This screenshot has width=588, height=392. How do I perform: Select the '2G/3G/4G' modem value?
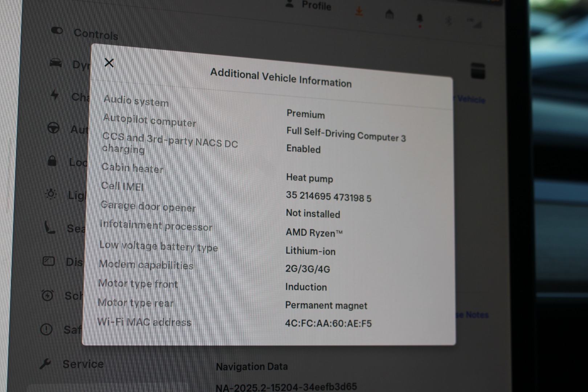307,269
